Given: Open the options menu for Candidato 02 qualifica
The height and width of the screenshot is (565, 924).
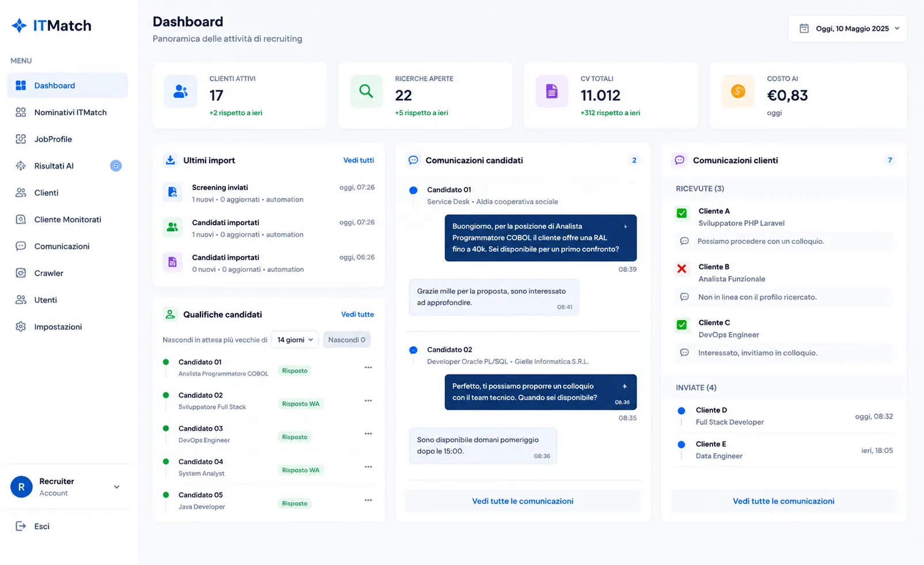Looking at the screenshot, I should tap(368, 401).
